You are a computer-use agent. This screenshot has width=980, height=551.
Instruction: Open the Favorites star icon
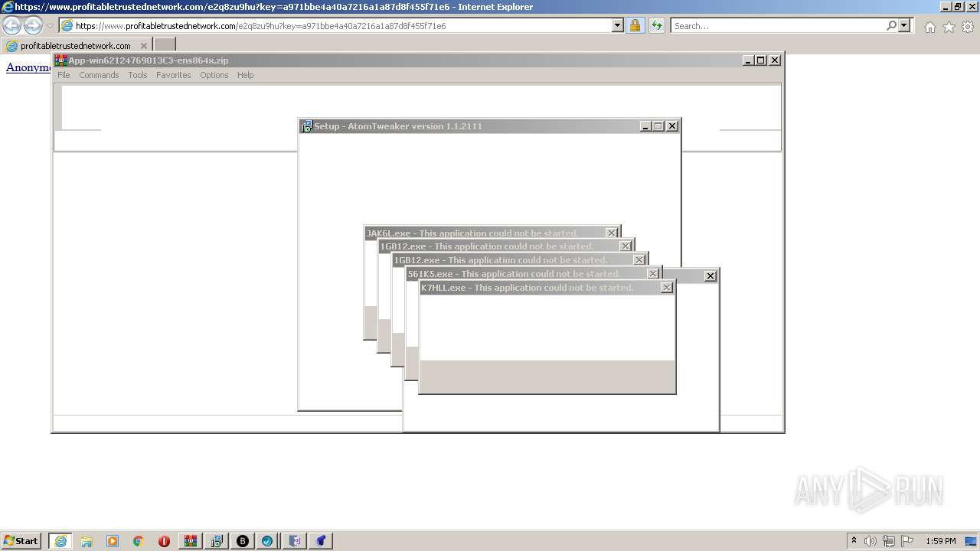click(949, 27)
